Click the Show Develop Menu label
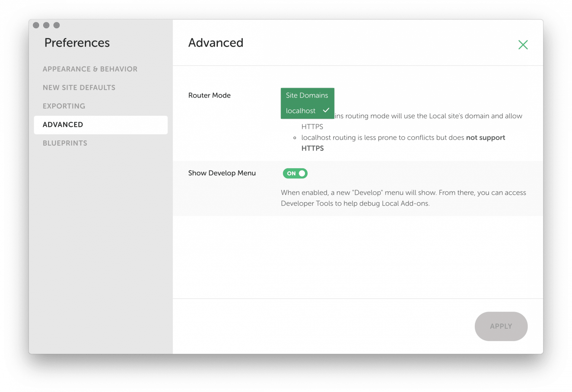Viewport: 572px width, 392px height. point(222,173)
